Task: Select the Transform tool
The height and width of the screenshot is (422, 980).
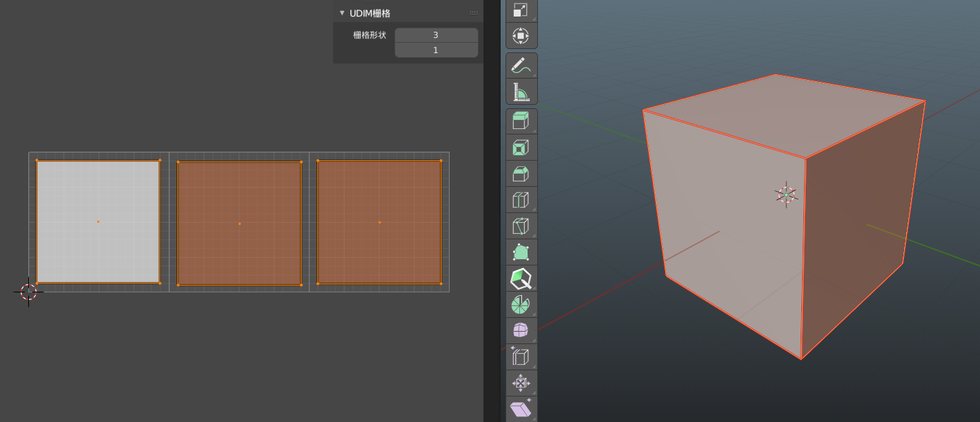Action: [521, 35]
